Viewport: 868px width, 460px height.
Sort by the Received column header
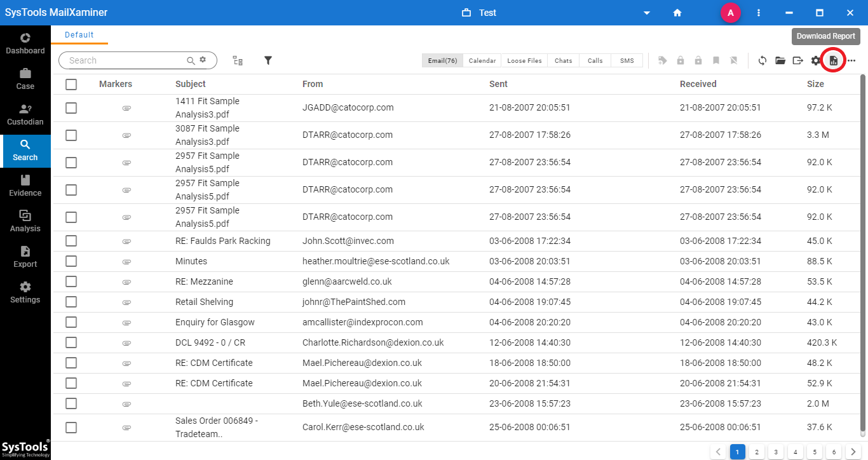[x=698, y=84]
